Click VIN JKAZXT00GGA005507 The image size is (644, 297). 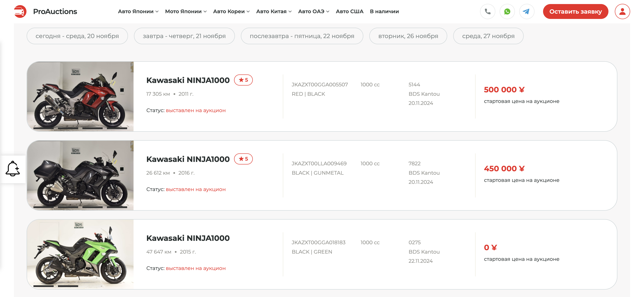point(319,84)
